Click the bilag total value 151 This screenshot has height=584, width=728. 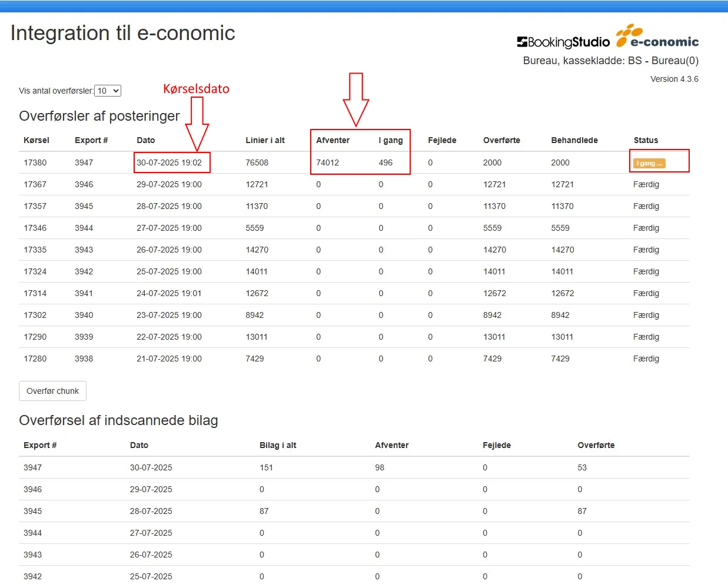(x=267, y=467)
